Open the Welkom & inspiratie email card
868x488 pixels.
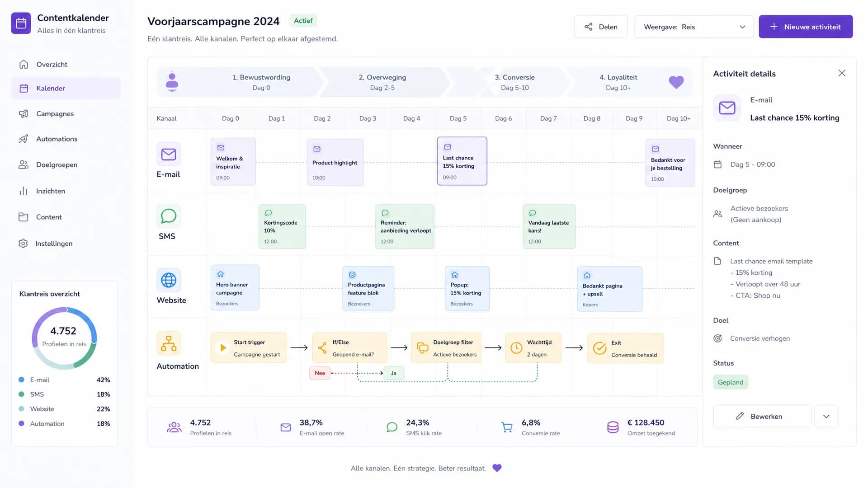[233, 162]
